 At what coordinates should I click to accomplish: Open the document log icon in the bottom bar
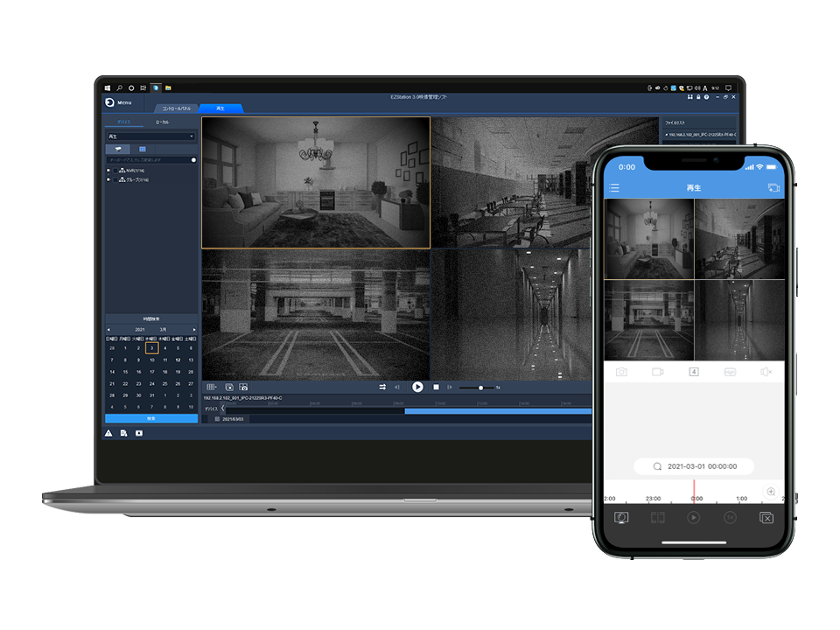click(123, 433)
